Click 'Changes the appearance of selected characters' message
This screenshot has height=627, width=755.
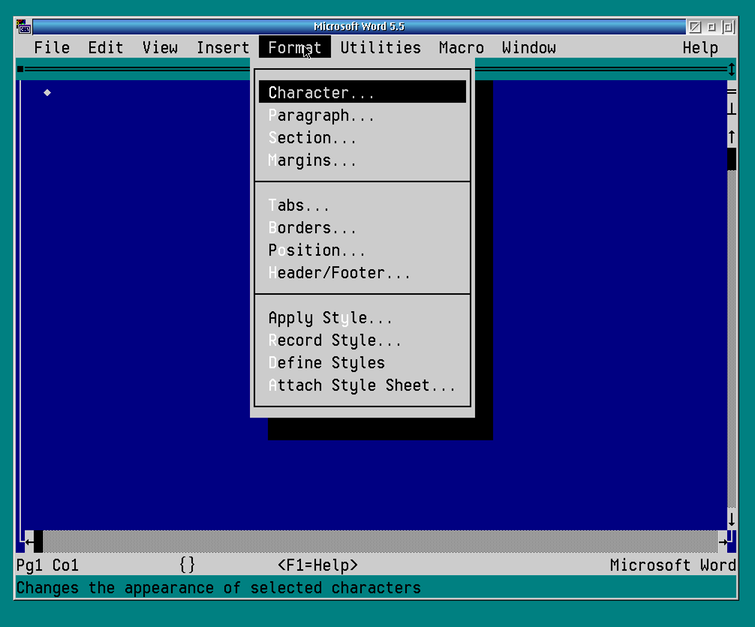tap(218, 588)
